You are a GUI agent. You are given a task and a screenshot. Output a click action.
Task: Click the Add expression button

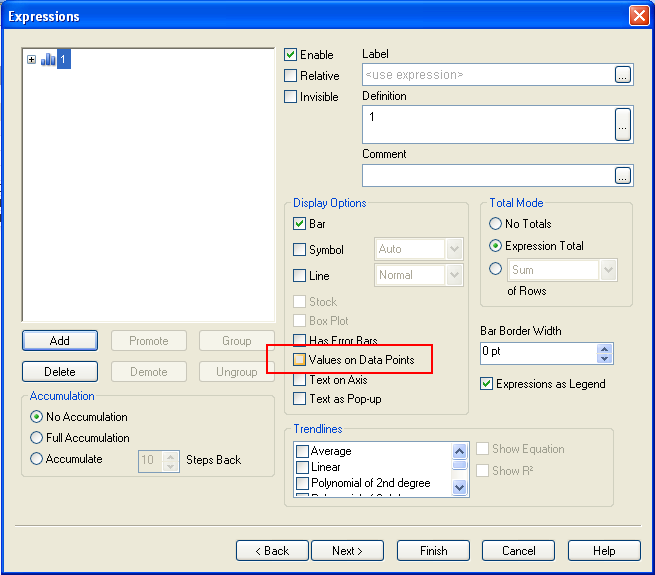[60, 341]
